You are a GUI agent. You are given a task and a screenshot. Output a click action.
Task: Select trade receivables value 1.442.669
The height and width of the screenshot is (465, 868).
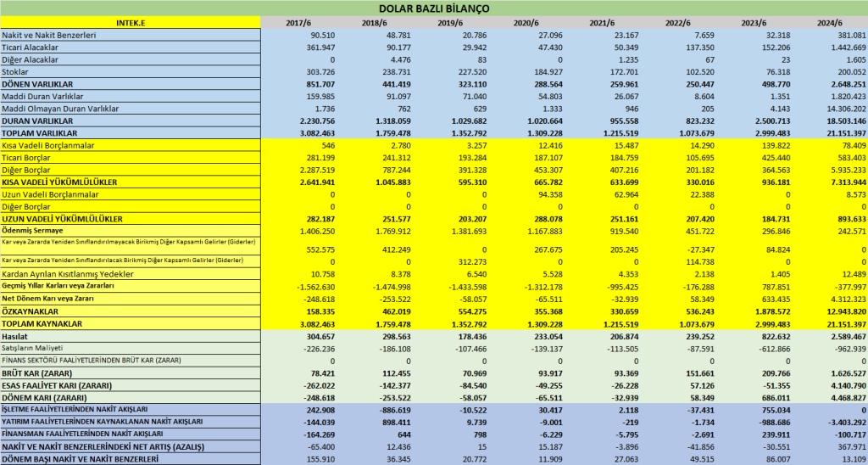(847, 48)
